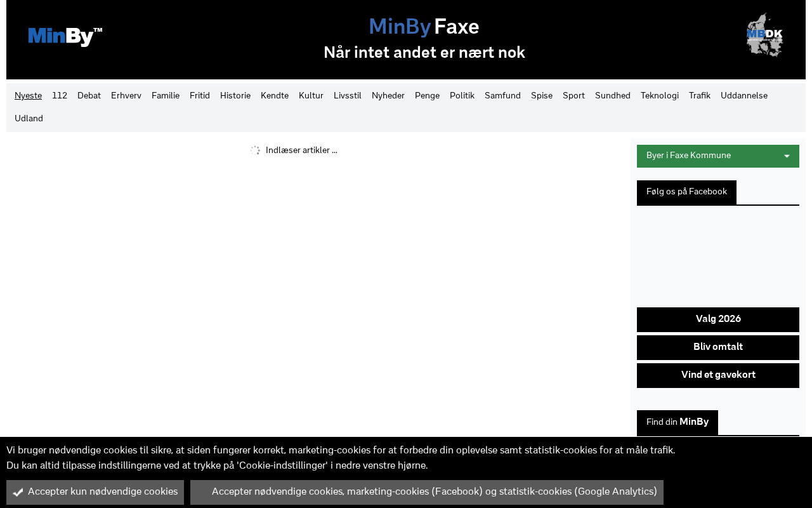
Task: Accept necessary, marketing and statistics cookies
Action: tap(427, 492)
